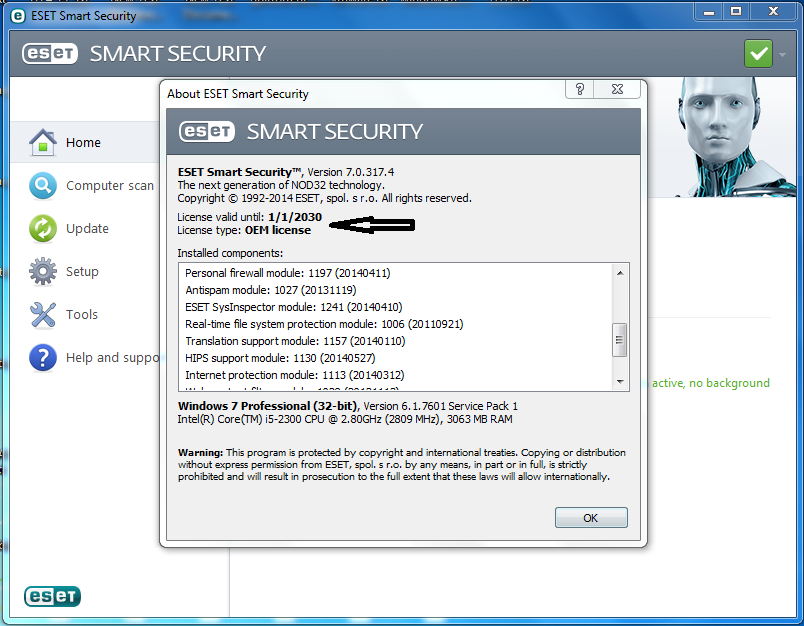Click the green 'active, no background' status text
Screen dimensions: 804x626
click(x=710, y=383)
